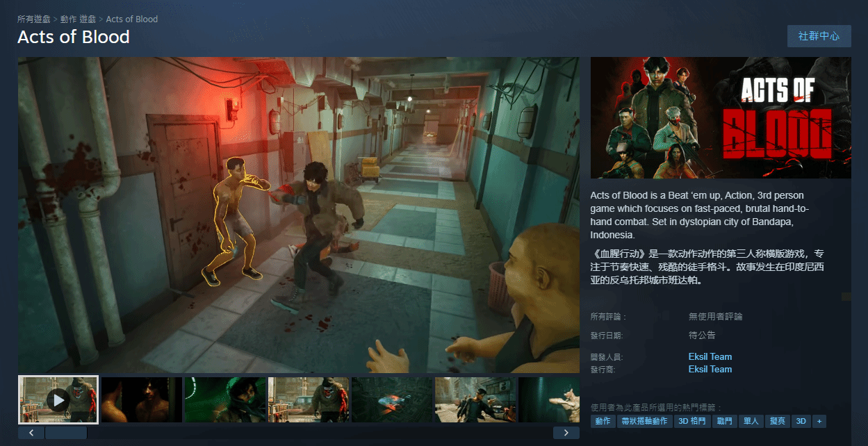Select the 擬真 tag
Viewport: 868px width, 446px height.
[777, 421]
